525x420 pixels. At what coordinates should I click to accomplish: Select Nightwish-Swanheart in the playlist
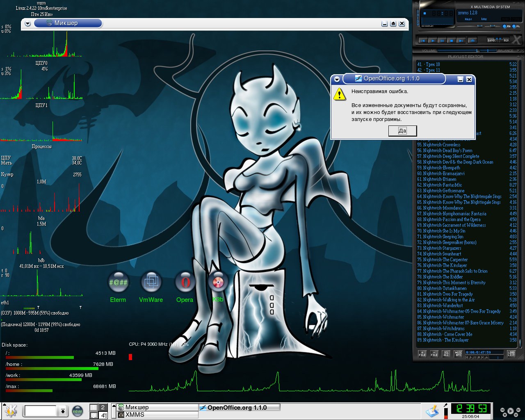(x=467, y=254)
